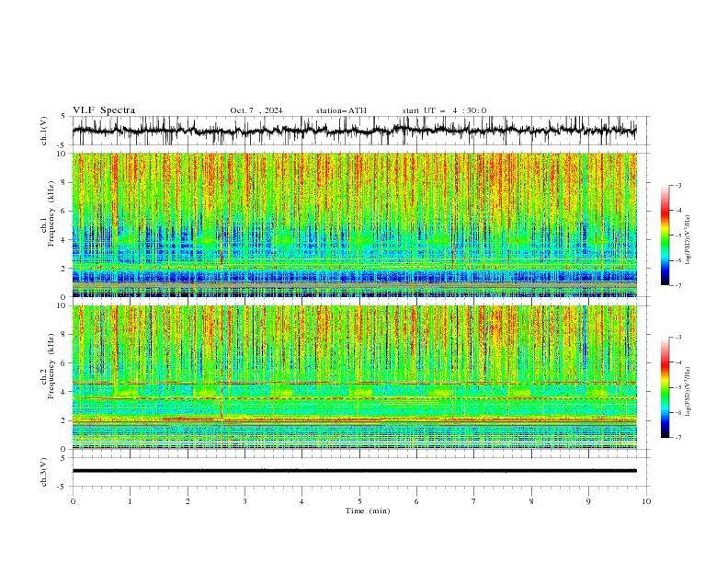Click the 'ch.3(V)' waveform axis label
Image resolution: width=728 pixels, height=563 pixels.
[x=44, y=472]
